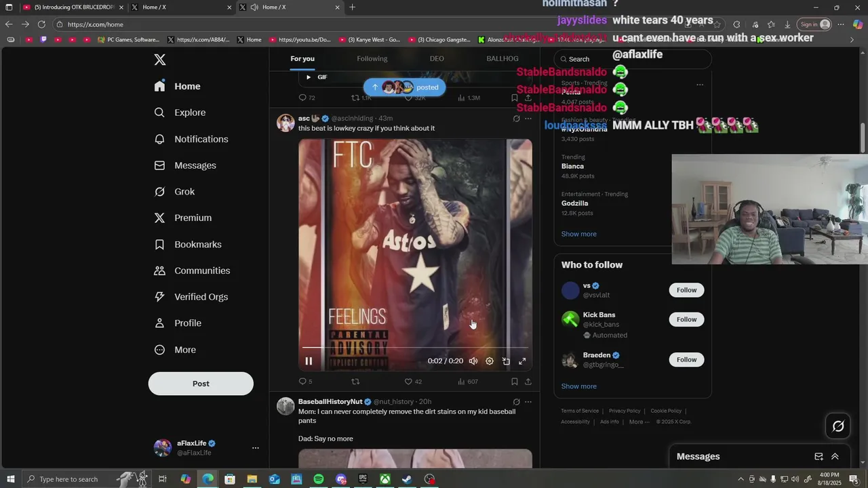Open Grok icon on BaseballHistoryNut post
The width and height of the screenshot is (868, 488).
516,402
